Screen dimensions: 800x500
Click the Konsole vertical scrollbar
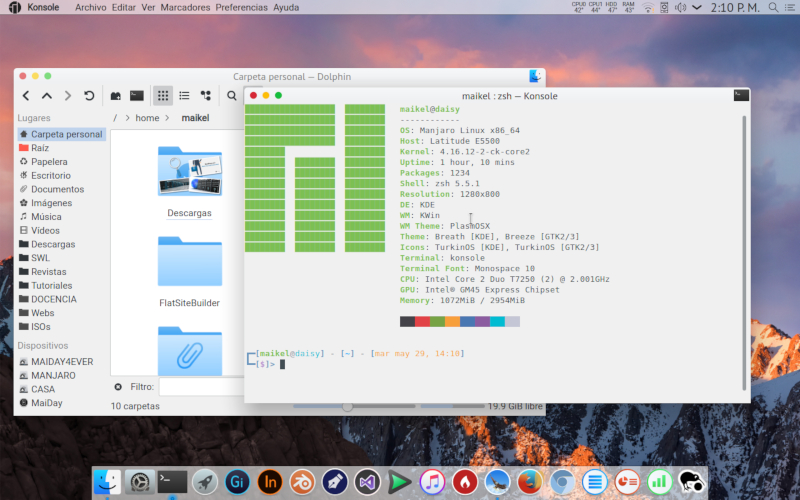pyautogui.click(x=744, y=253)
